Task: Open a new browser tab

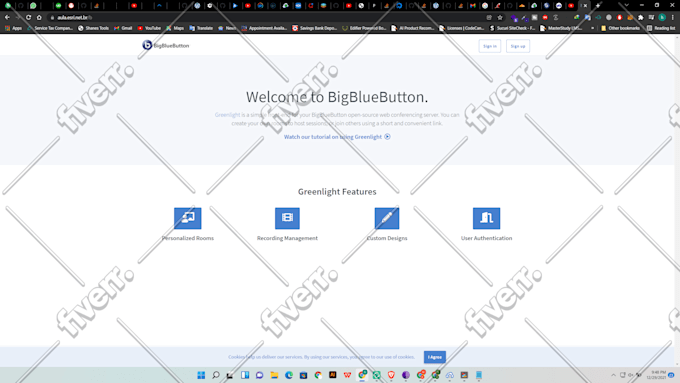Action: (598, 6)
